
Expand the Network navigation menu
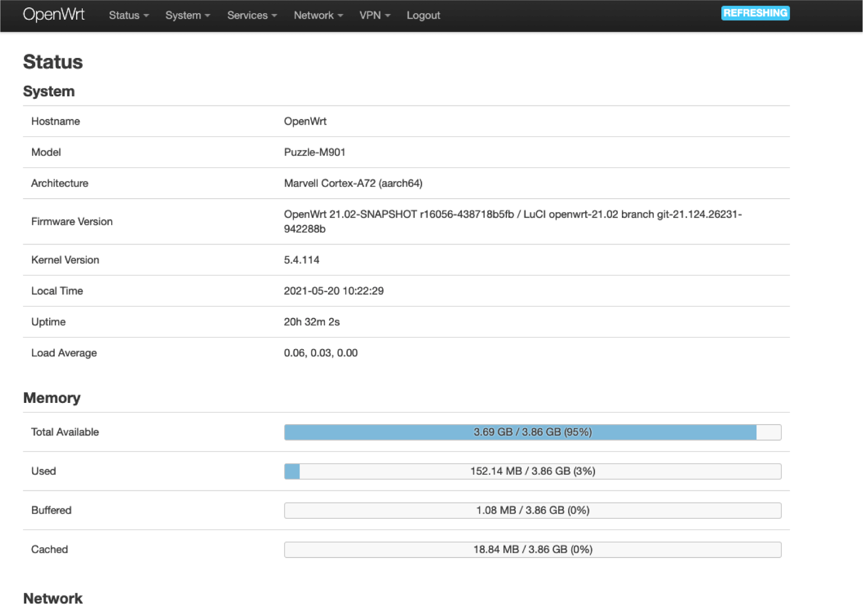click(x=318, y=16)
